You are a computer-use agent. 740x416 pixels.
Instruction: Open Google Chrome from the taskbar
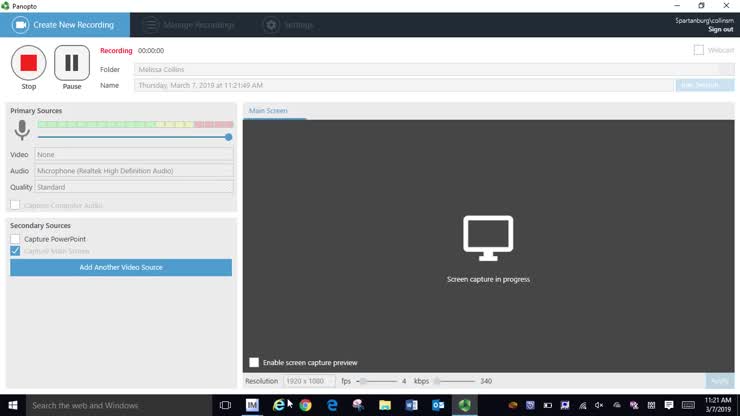pos(305,405)
